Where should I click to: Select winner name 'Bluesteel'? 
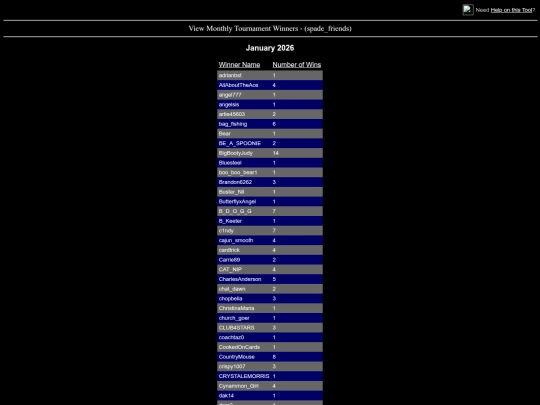click(x=230, y=163)
